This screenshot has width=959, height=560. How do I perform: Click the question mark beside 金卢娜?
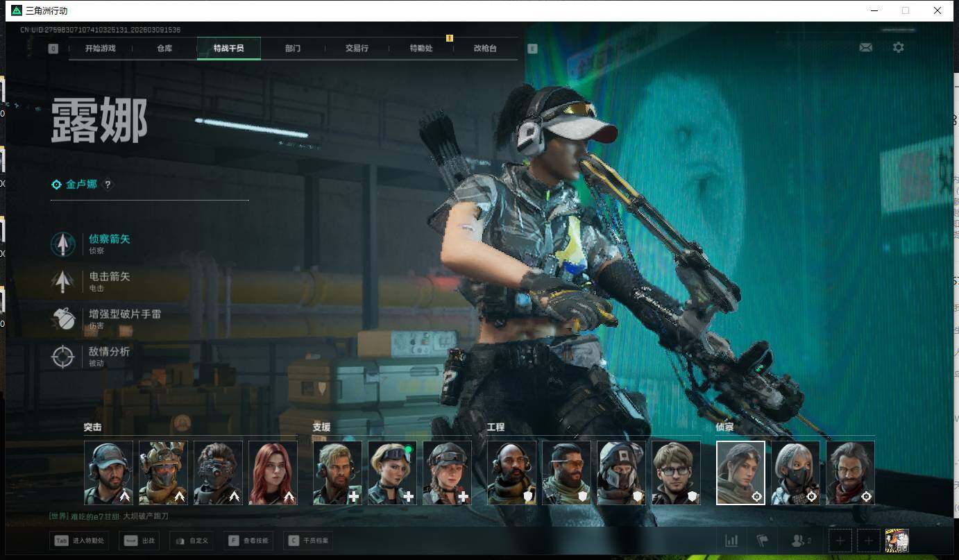pyautogui.click(x=108, y=185)
